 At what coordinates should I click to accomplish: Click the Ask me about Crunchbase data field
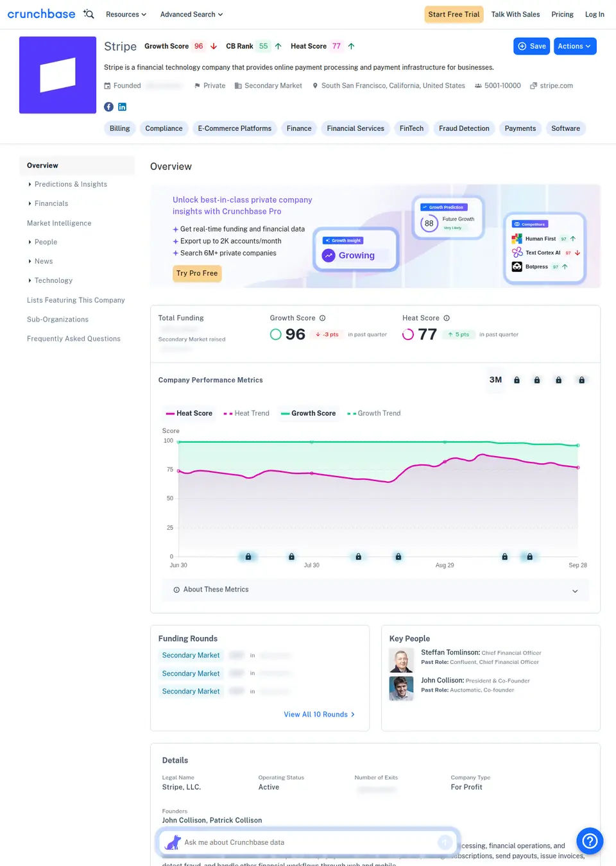[x=308, y=842]
